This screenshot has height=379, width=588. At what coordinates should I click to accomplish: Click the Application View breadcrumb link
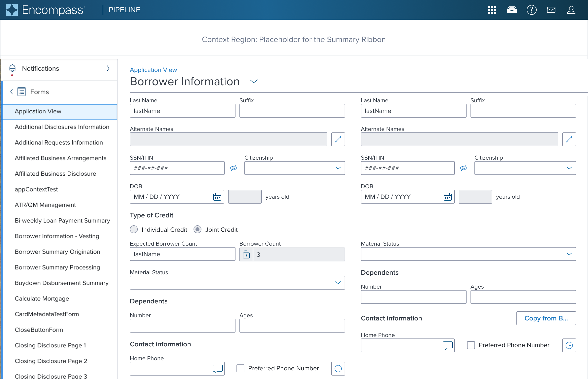[x=153, y=70]
